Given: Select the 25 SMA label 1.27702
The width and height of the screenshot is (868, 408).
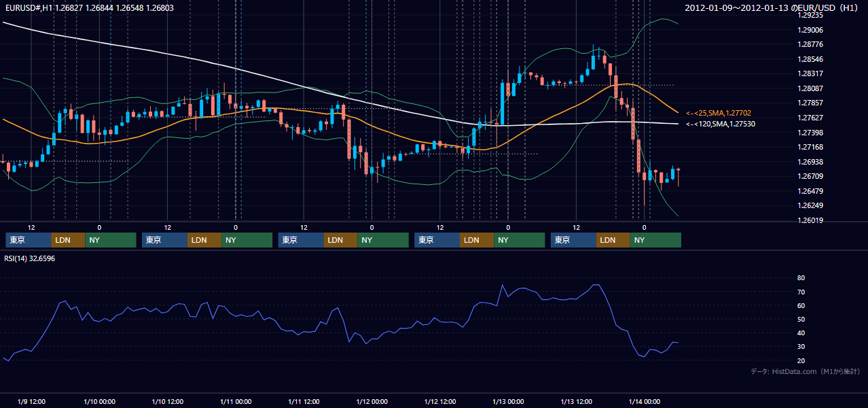Looking at the screenshot, I should (x=719, y=113).
